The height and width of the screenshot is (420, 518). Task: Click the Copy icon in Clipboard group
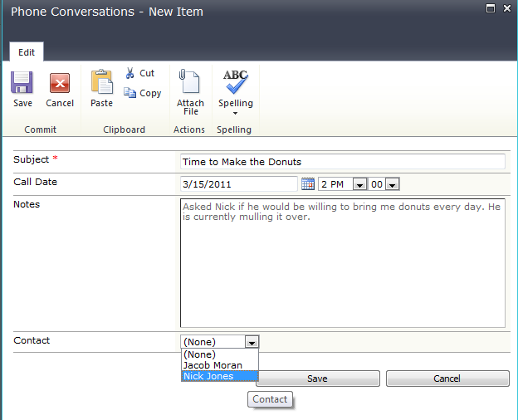click(129, 93)
